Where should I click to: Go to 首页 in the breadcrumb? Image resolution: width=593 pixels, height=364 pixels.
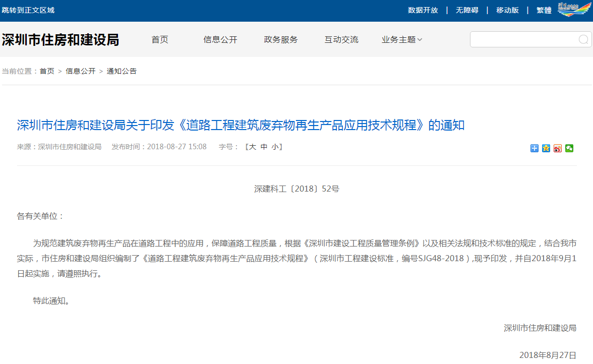[47, 71]
